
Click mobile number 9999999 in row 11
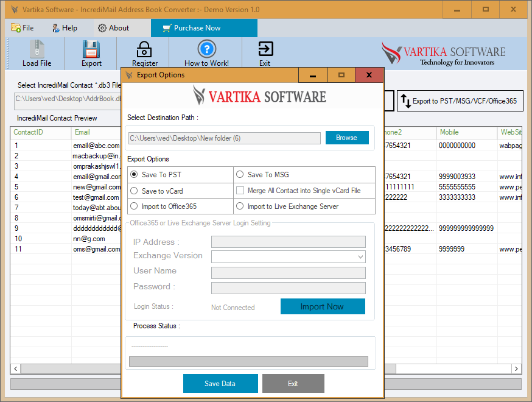coord(467,249)
